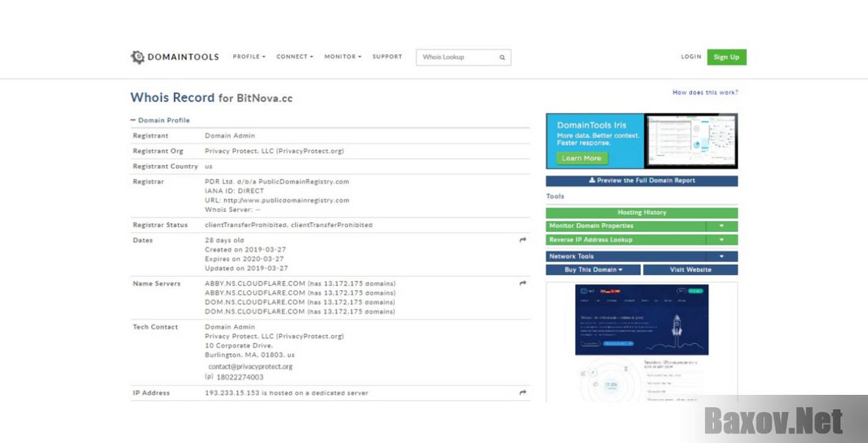Click Reverse IP Address Lookup button
The image size is (868, 443).
626,240
